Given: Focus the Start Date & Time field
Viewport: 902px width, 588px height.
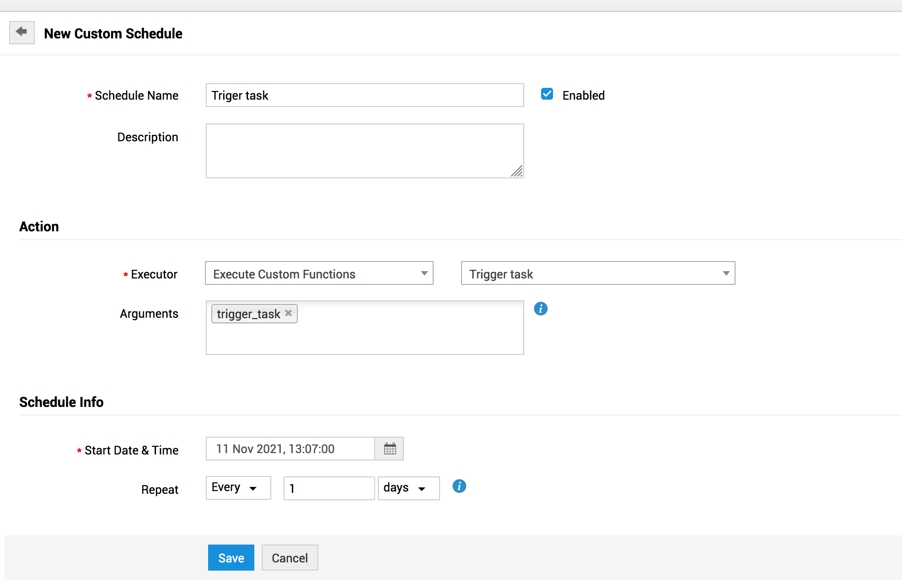Looking at the screenshot, I should [290, 449].
